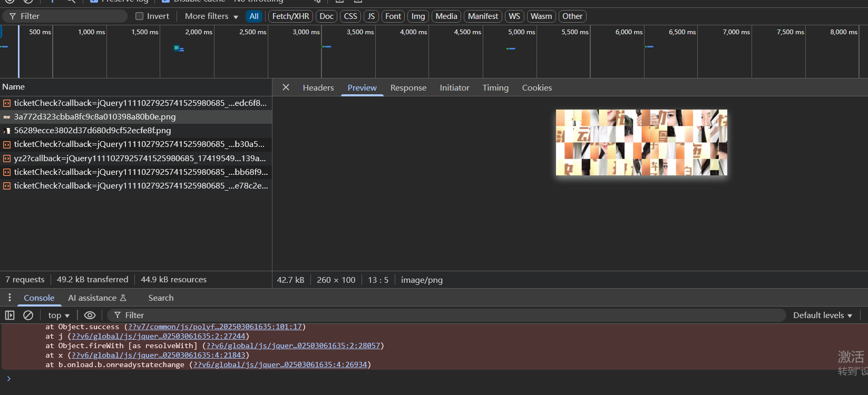The image size is (868, 395).
Task: Select the yz2?callback request row
Action: (140, 158)
